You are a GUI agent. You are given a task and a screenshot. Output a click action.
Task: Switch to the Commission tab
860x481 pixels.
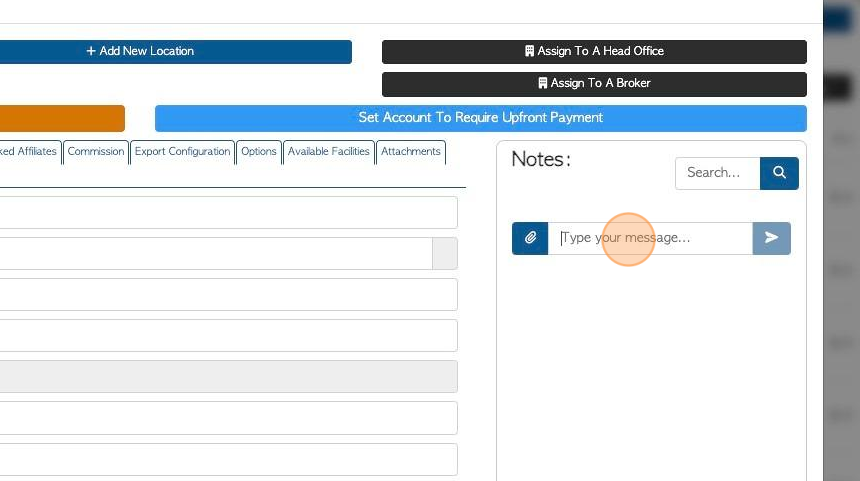click(x=96, y=152)
